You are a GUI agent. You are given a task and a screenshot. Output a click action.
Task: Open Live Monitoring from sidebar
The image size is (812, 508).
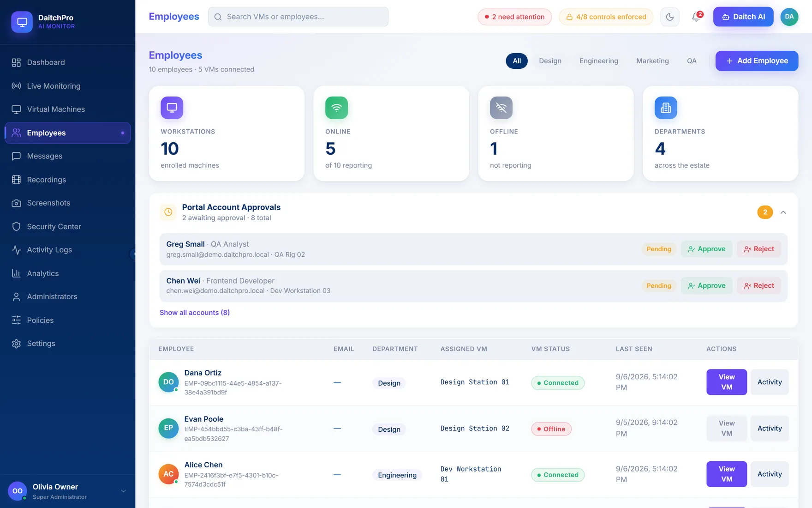point(67,86)
